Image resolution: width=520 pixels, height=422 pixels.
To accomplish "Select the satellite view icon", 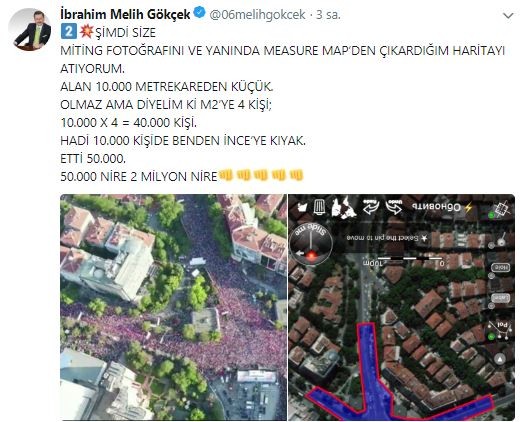I will point(502,209).
